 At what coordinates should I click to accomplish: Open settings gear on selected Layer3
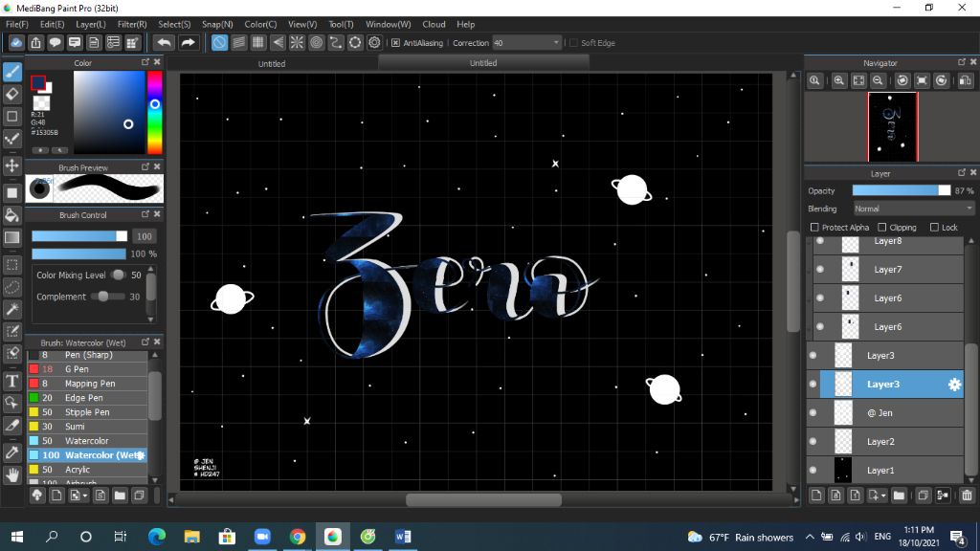point(954,385)
